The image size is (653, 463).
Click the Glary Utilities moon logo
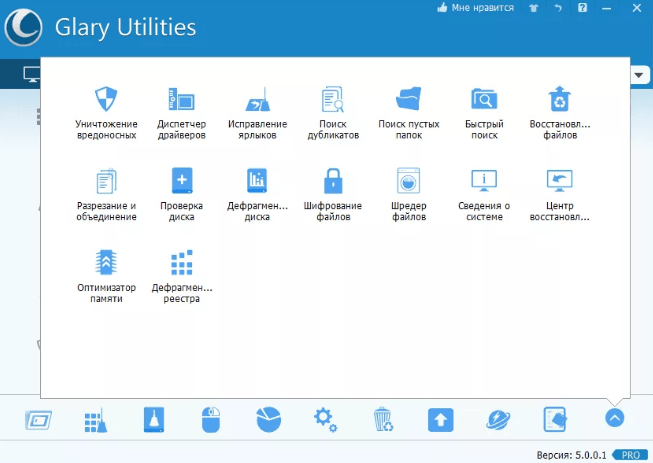tap(23, 27)
